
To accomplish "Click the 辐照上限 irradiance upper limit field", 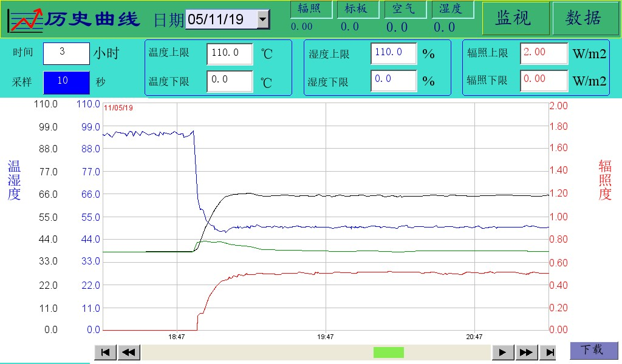I will (543, 53).
